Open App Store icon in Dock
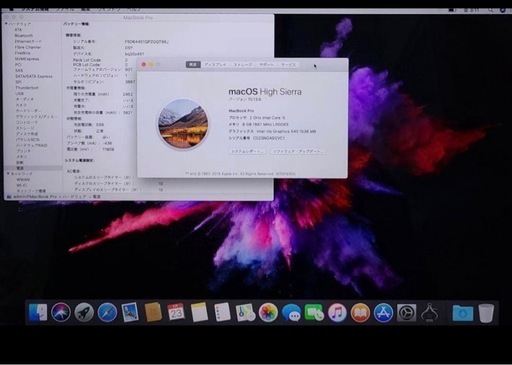Viewport: 512px width, 365px height. pyautogui.click(x=383, y=312)
